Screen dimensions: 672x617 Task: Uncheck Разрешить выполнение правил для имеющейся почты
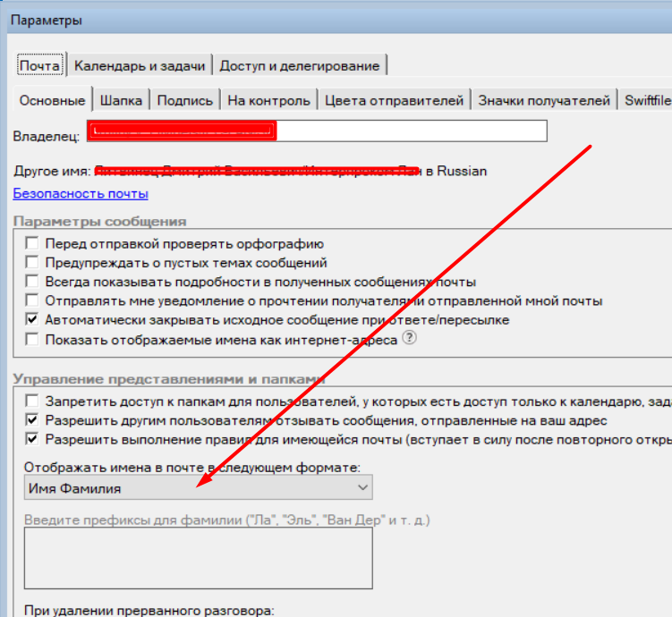tap(32, 439)
